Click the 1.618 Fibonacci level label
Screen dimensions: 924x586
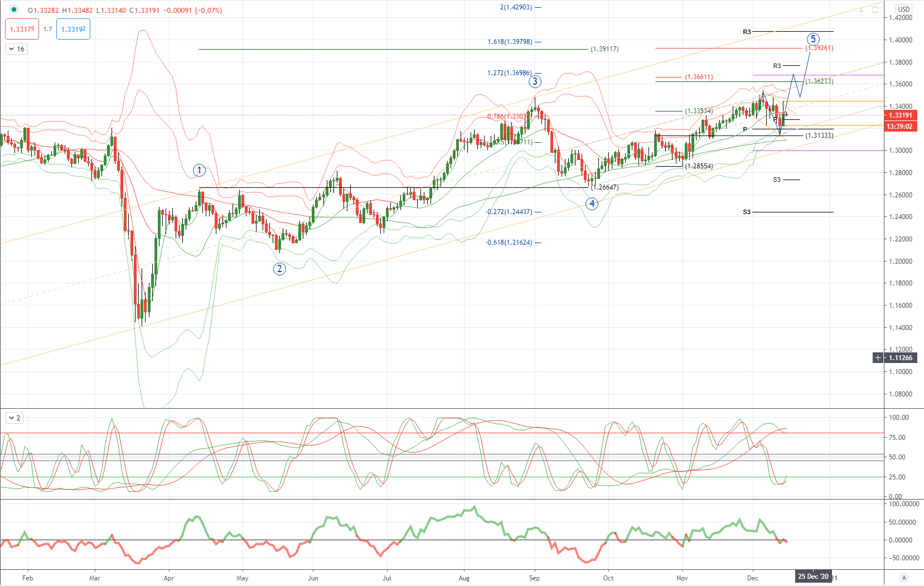point(510,42)
